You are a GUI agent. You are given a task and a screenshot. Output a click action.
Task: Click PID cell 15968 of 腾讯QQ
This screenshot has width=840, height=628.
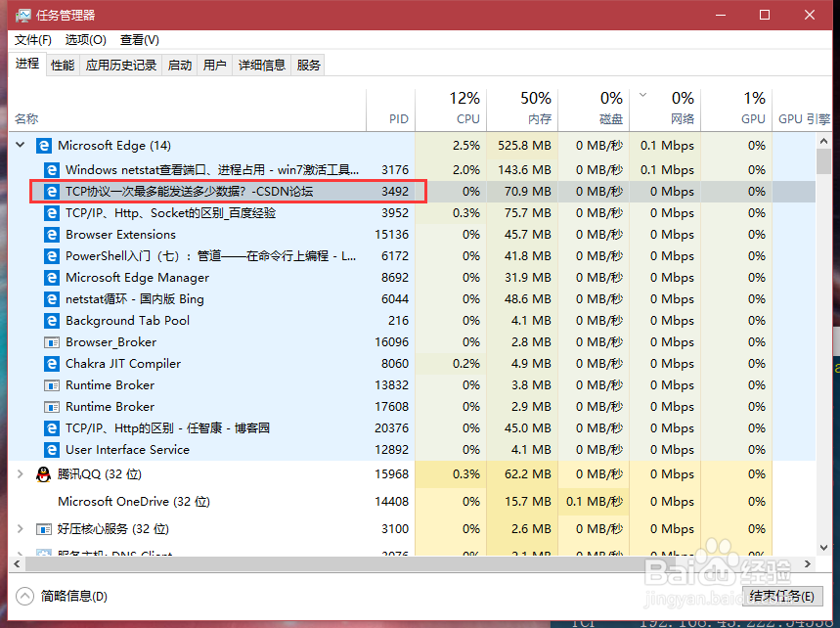(x=391, y=474)
